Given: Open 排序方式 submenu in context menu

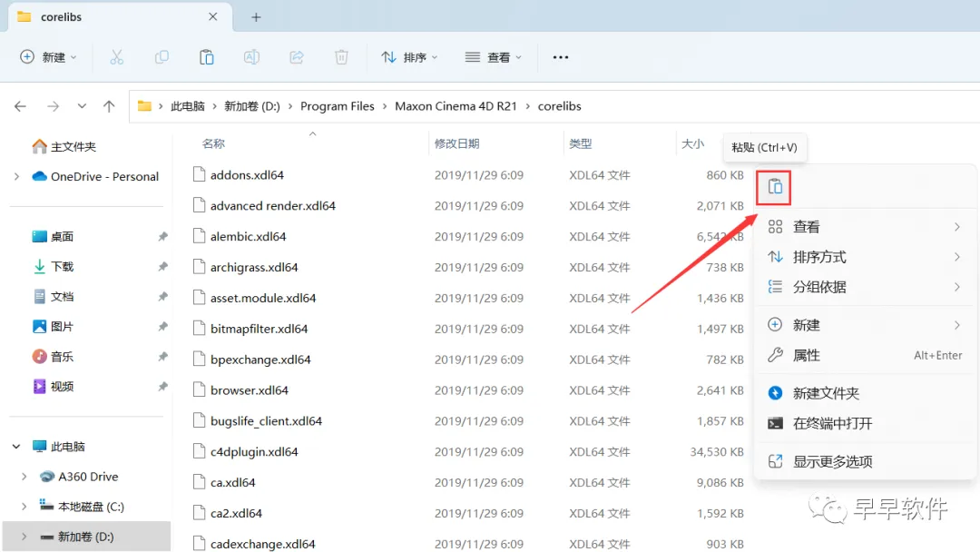Looking at the screenshot, I should (x=865, y=257).
